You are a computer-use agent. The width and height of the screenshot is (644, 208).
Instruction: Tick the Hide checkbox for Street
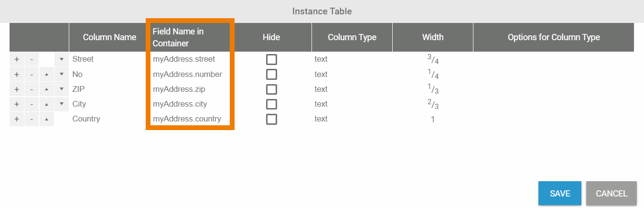(271, 59)
